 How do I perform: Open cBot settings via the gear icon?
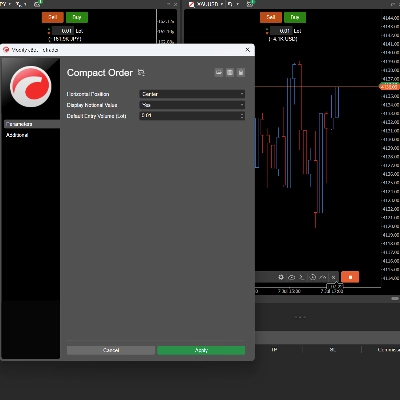[x=281, y=277]
